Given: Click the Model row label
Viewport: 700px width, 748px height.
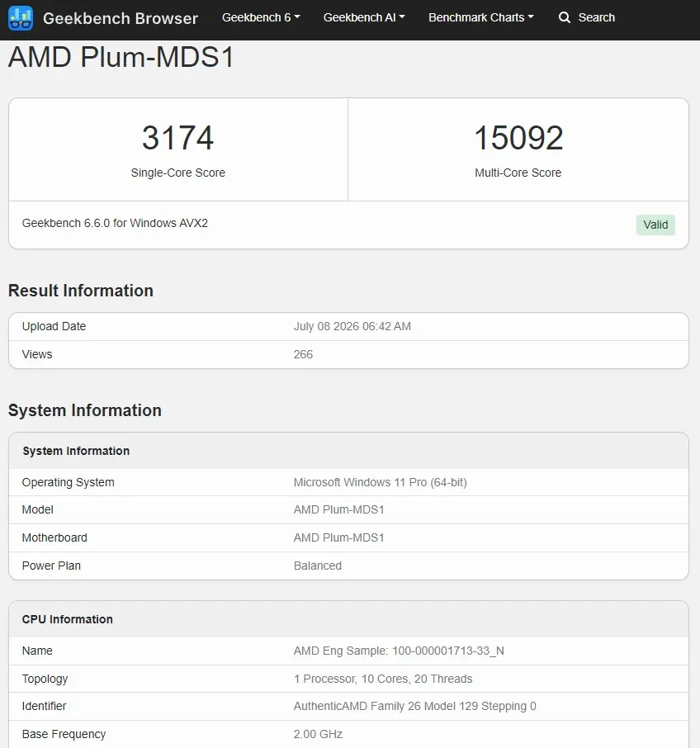Looking at the screenshot, I should (38, 509).
